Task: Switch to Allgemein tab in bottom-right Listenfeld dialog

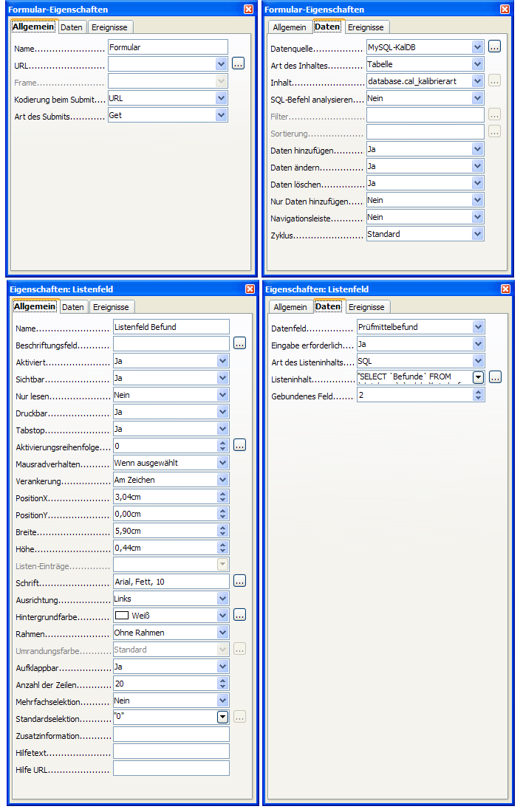Action: click(x=290, y=307)
